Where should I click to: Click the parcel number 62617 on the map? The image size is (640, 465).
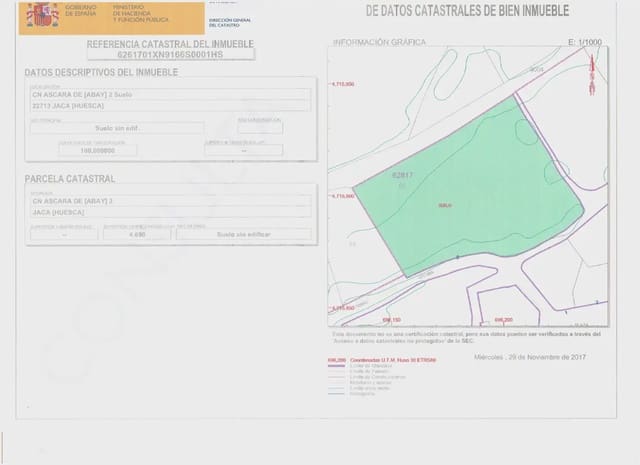402,175
